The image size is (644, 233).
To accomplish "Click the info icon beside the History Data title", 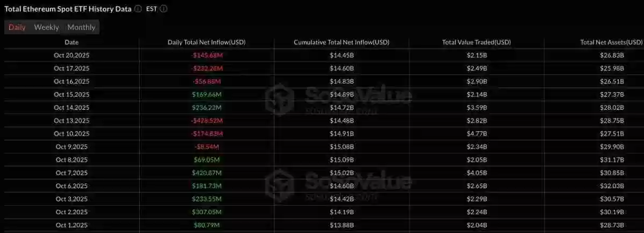I will point(138,9).
